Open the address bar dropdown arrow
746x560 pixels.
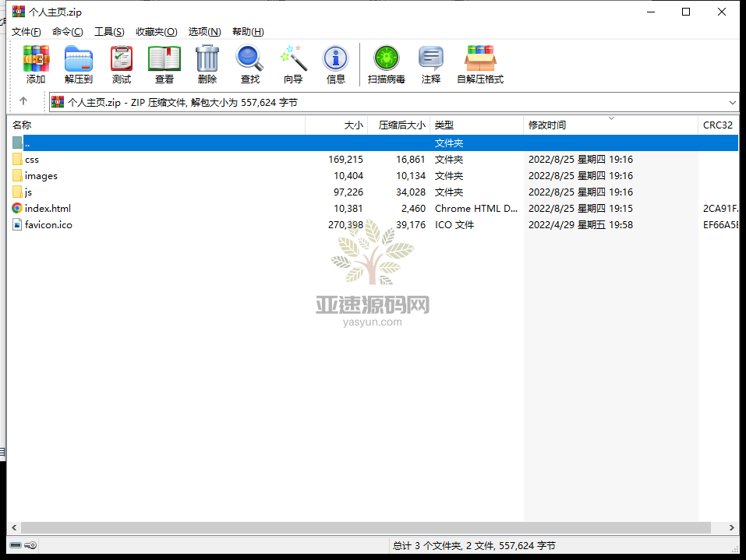(x=734, y=101)
